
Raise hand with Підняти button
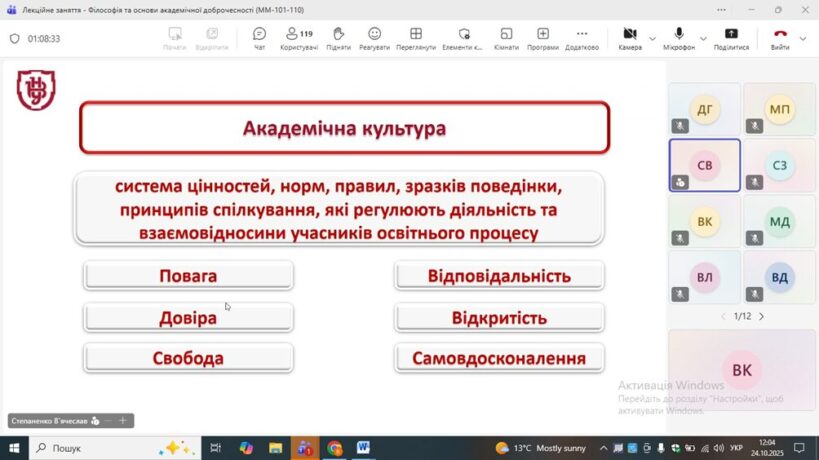tap(338, 38)
